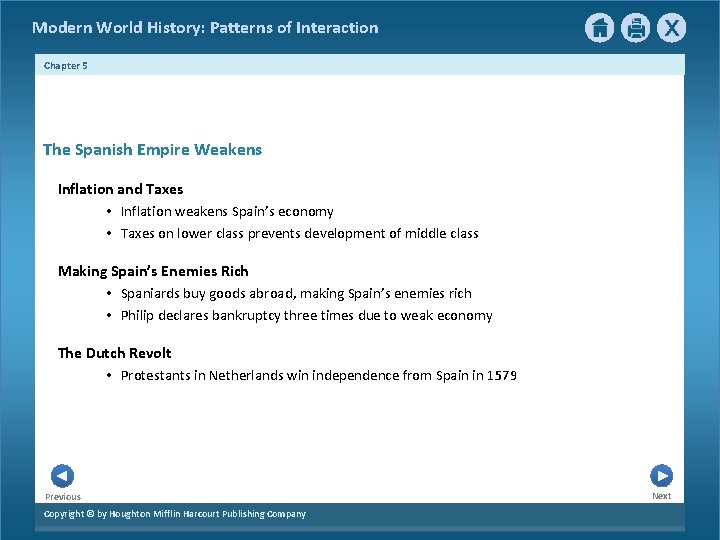Close the presentation with the X icon
The image size is (720, 540).
tap(671, 28)
